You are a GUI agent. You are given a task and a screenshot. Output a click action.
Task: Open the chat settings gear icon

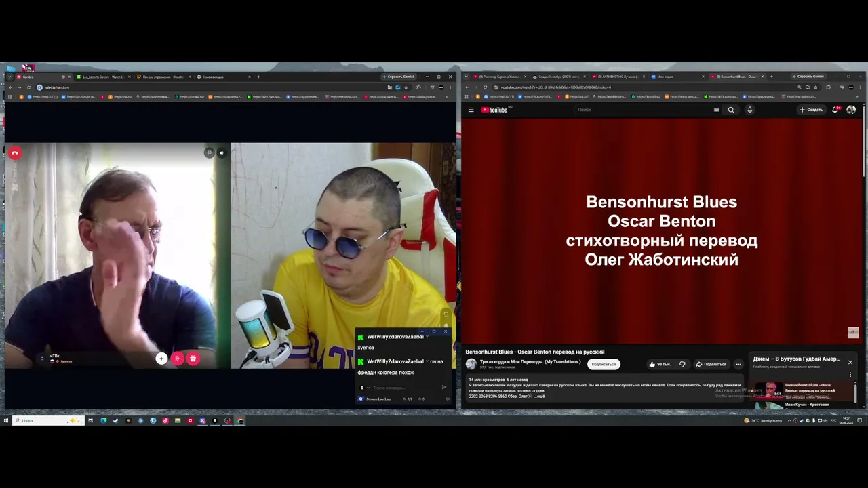[447, 399]
